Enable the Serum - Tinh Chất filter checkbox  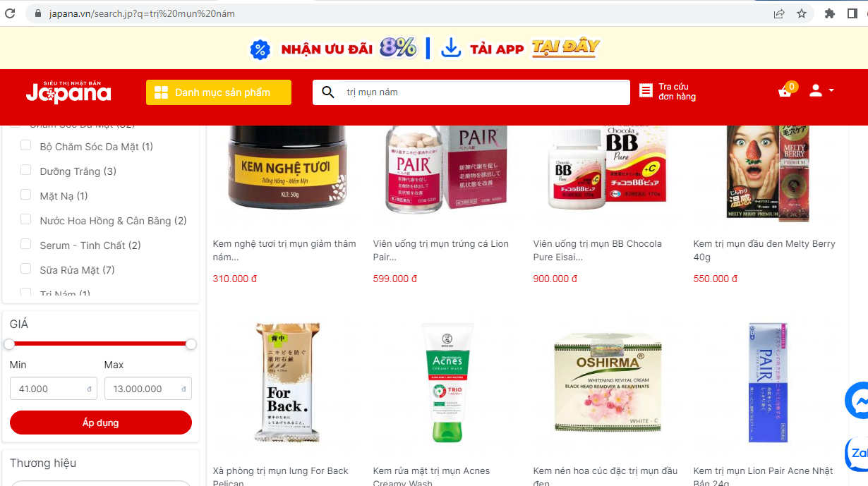coord(26,244)
